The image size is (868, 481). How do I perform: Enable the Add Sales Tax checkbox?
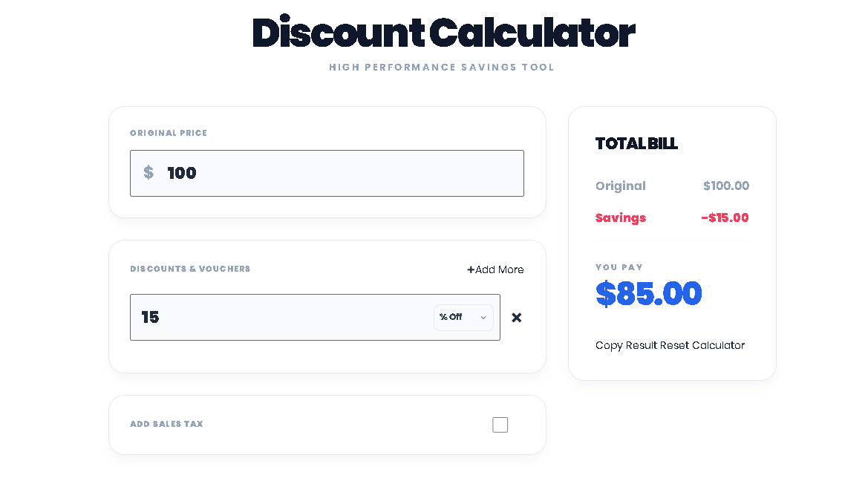pos(500,425)
